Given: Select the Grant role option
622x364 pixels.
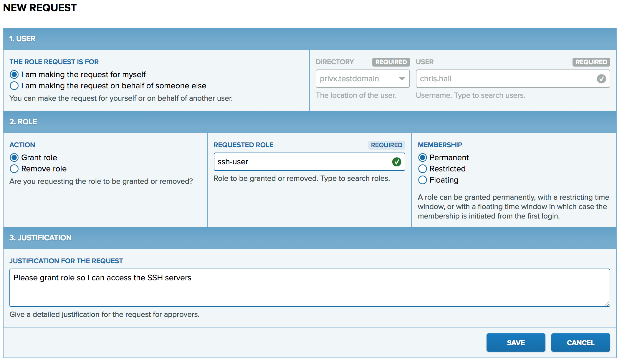Looking at the screenshot, I should click(x=14, y=158).
